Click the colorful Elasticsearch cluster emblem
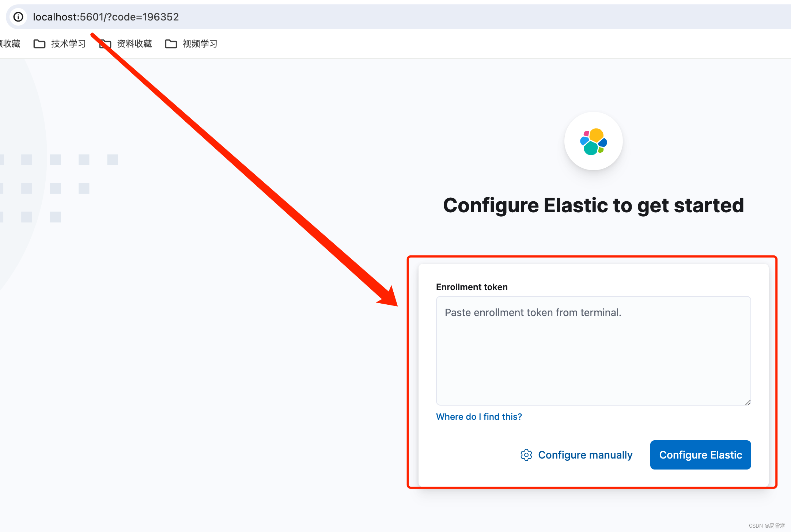The width and height of the screenshot is (791, 532). [593, 142]
